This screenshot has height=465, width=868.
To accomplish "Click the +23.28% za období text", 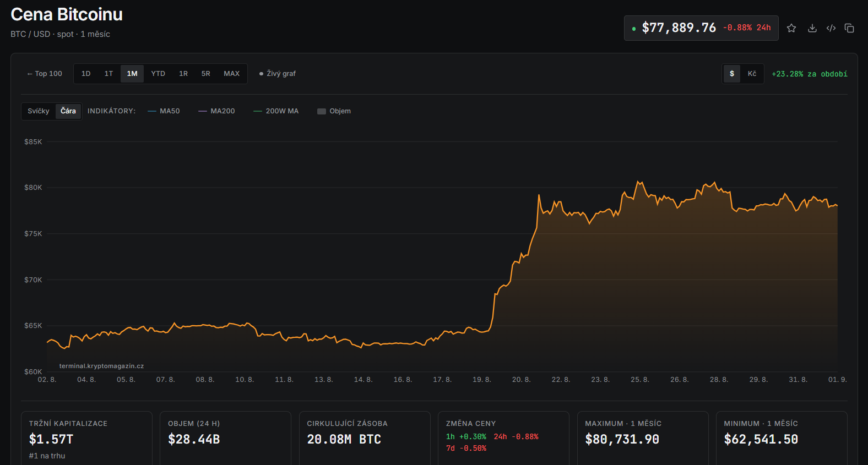I will (x=809, y=74).
